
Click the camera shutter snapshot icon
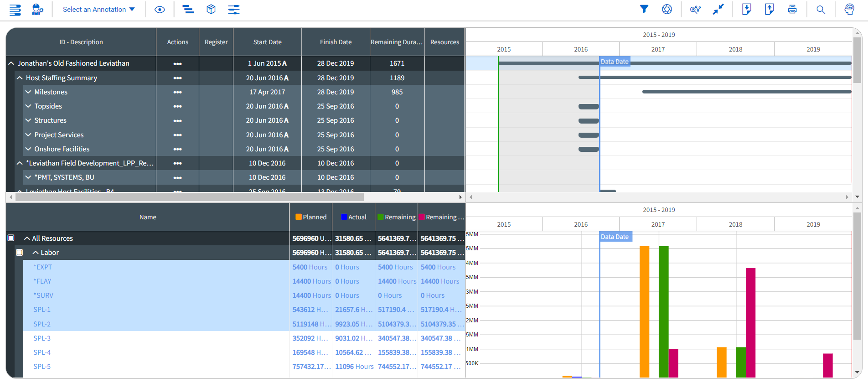(667, 9)
